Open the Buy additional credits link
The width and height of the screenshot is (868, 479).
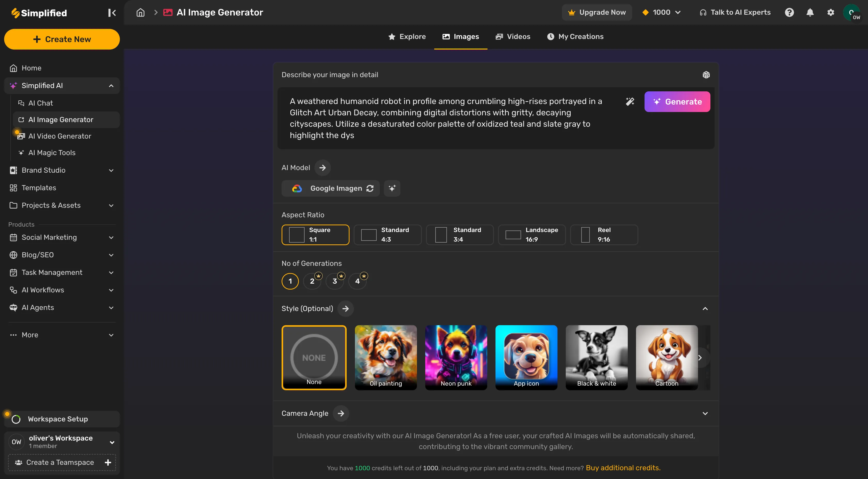click(x=623, y=468)
